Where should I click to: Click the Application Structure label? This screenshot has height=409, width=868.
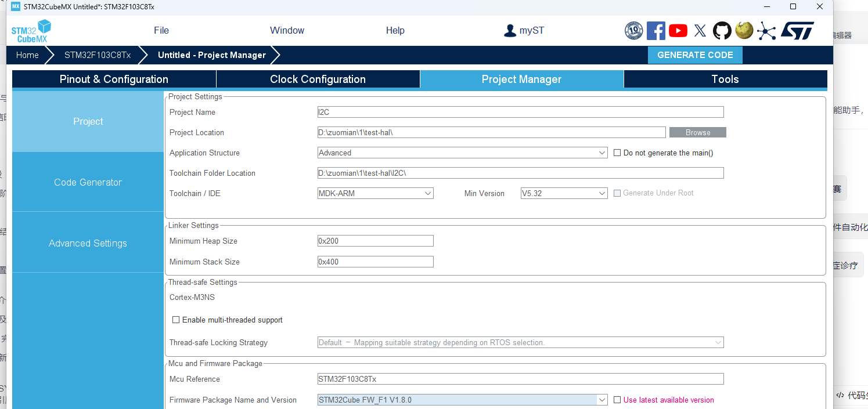[204, 153]
